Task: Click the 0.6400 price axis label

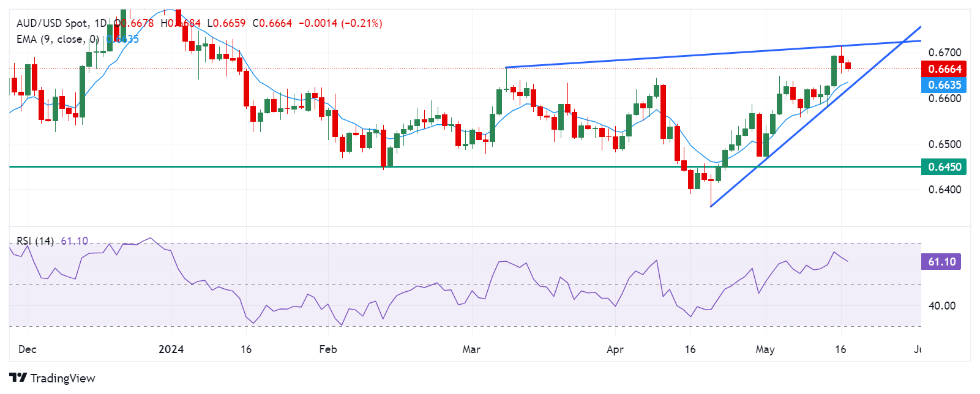Action: (x=944, y=190)
